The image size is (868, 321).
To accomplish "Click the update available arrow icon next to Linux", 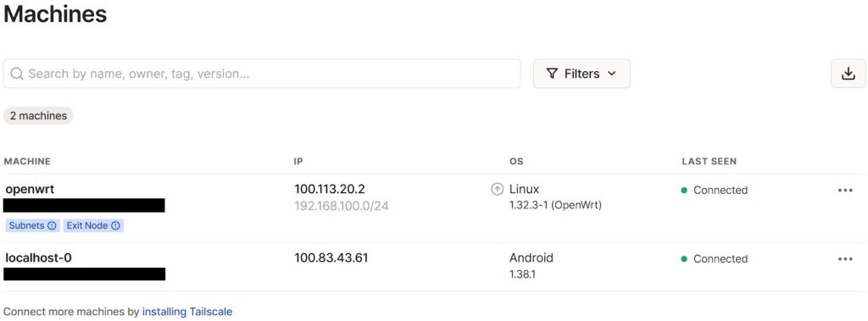I will click(x=497, y=189).
